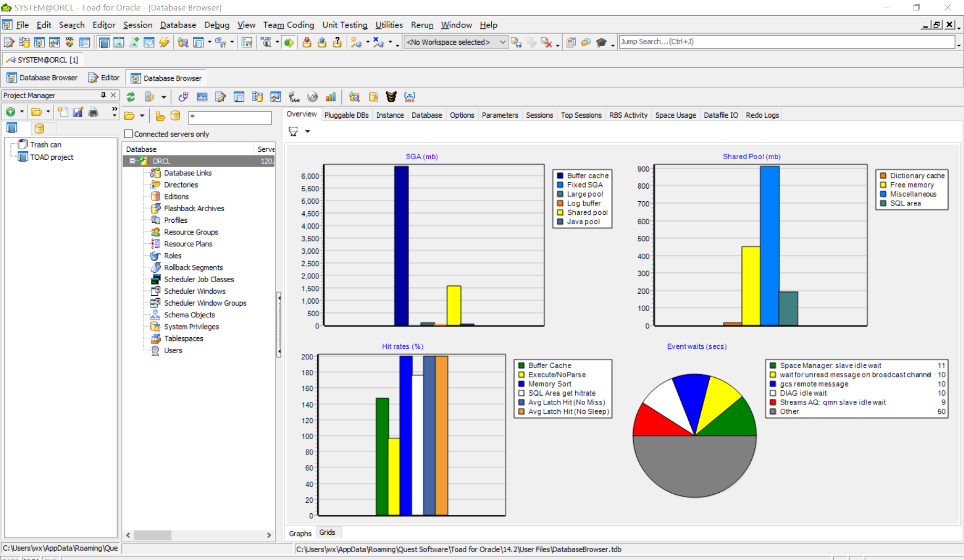Switch to the Pluggable DBs tab

pos(346,115)
